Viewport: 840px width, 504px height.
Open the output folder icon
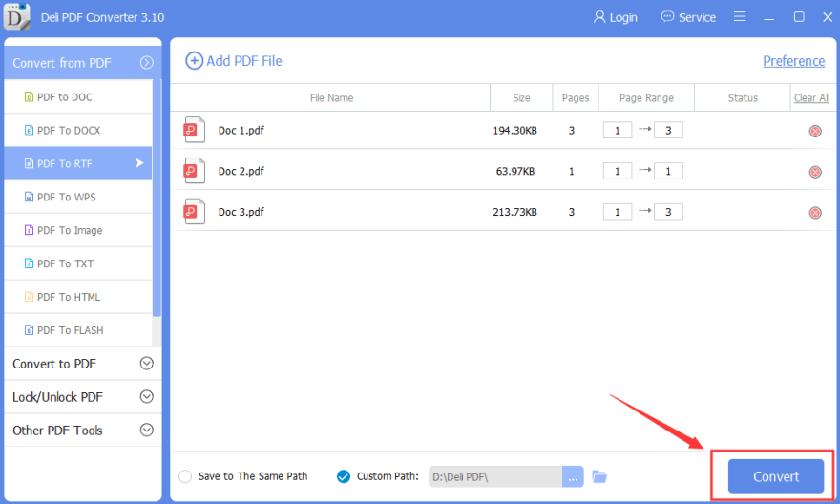tap(599, 476)
